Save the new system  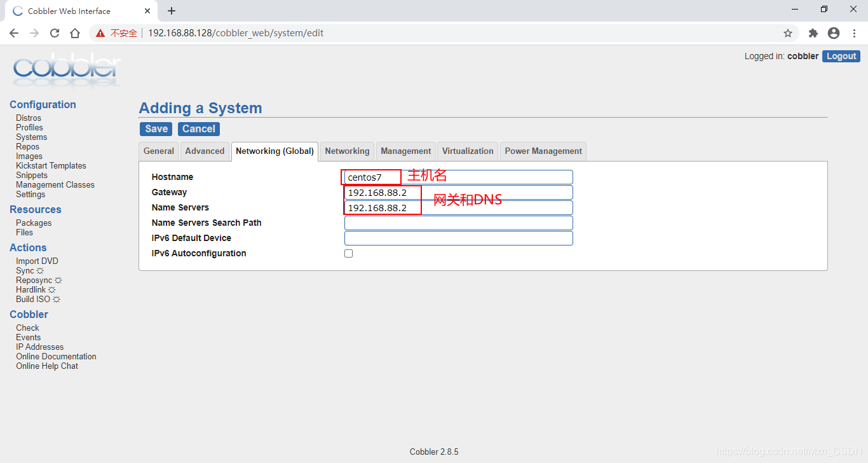click(156, 128)
